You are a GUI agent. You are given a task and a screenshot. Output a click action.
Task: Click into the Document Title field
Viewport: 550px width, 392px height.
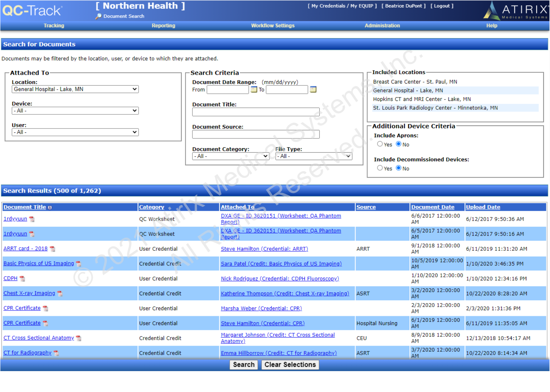coord(256,112)
